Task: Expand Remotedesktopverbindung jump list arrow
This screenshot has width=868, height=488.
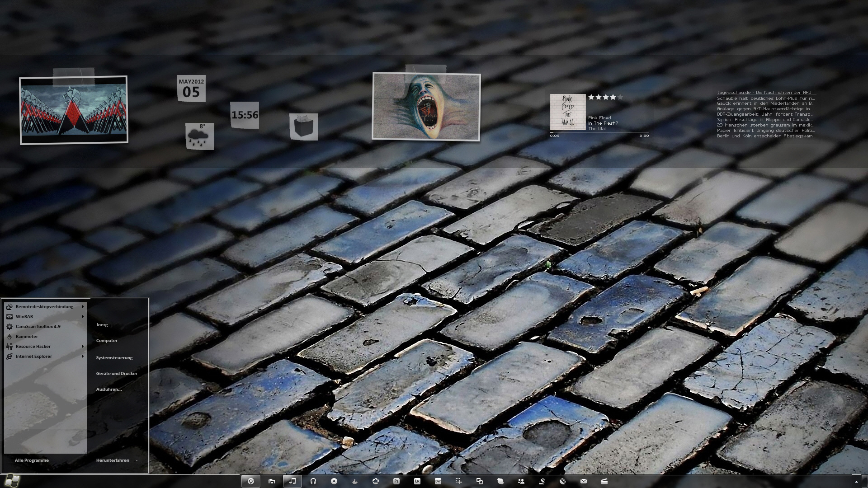Action: [x=83, y=307]
